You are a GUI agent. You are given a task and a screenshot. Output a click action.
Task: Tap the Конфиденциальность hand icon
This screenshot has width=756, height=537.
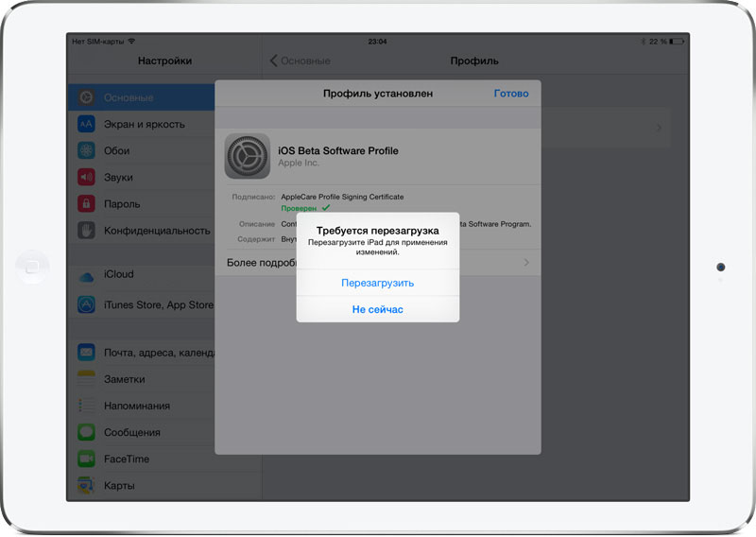click(x=86, y=230)
